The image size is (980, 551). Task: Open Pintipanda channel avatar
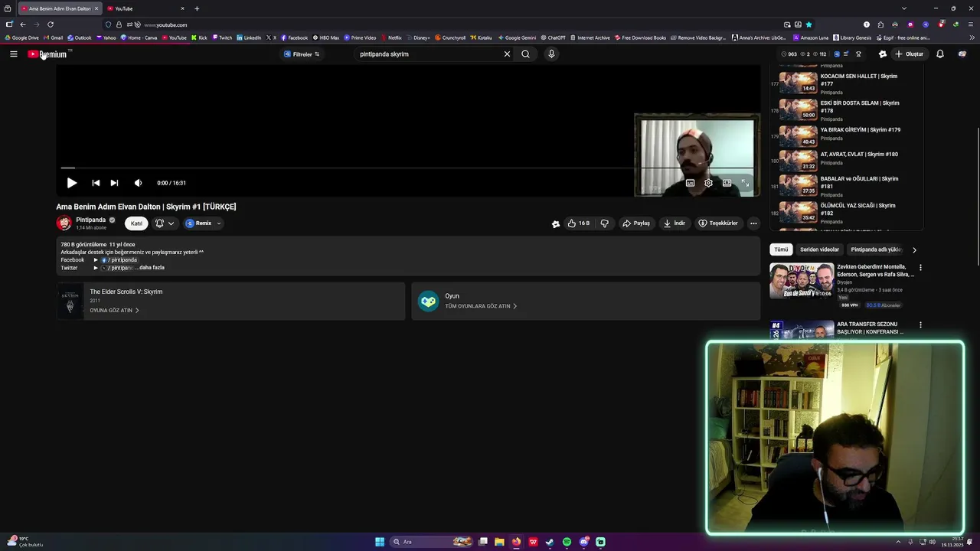pyautogui.click(x=64, y=223)
